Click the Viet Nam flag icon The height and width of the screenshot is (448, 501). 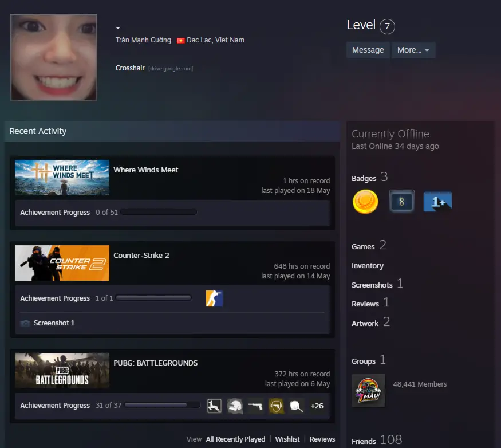point(181,41)
